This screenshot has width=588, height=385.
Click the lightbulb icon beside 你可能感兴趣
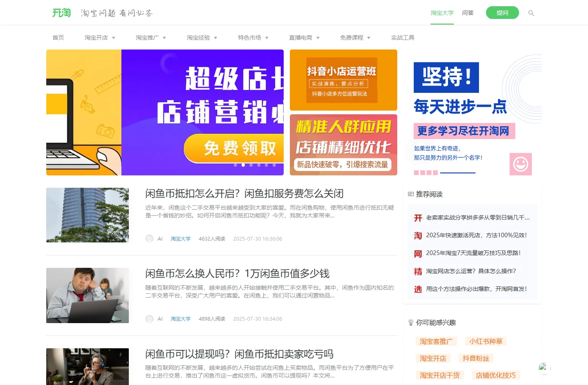click(x=411, y=322)
